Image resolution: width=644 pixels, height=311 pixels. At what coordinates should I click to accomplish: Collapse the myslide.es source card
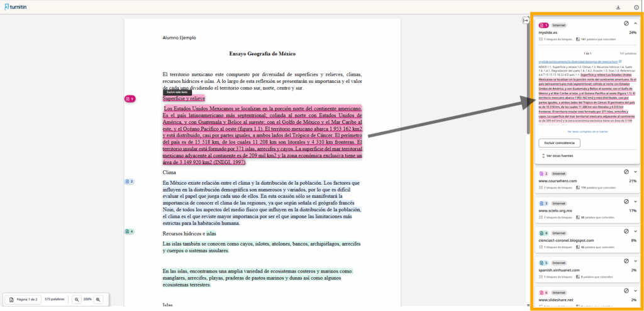(635, 24)
